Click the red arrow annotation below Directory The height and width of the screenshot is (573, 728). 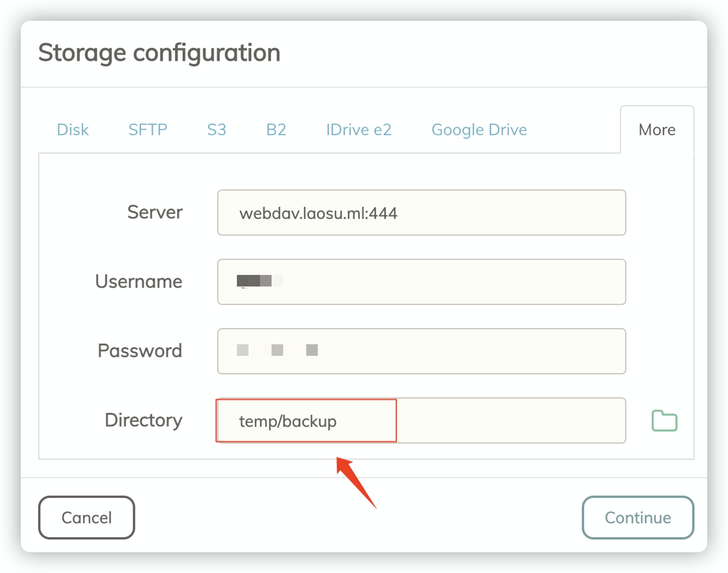tap(356, 482)
